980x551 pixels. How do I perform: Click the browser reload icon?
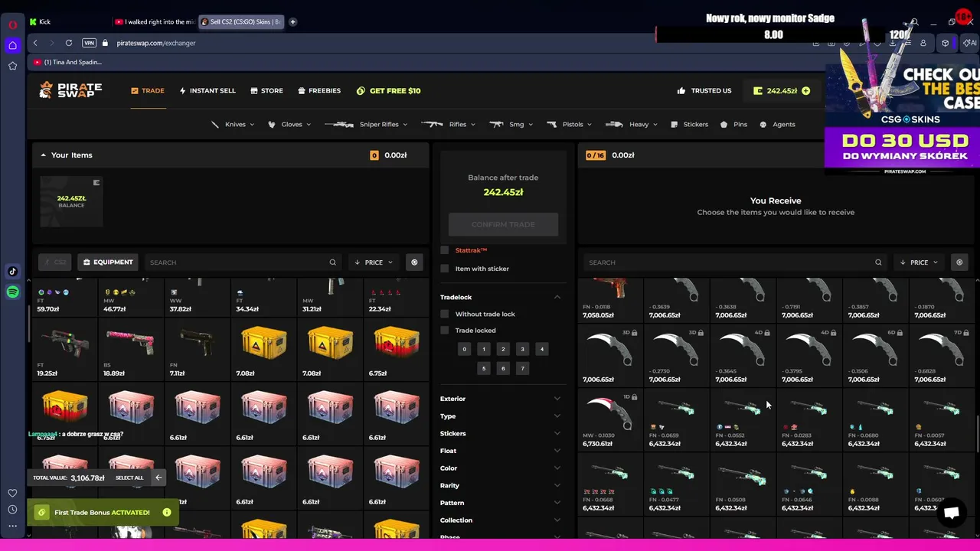click(69, 43)
